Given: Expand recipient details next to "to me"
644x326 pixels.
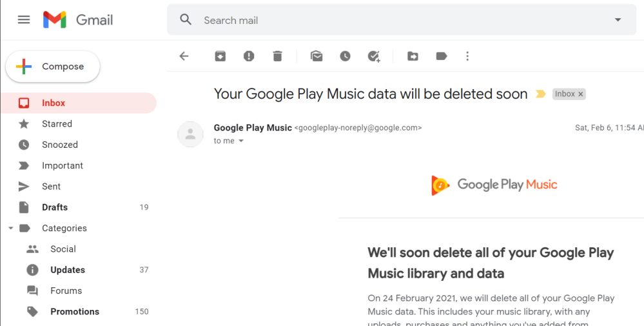Looking at the screenshot, I should 241,141.
